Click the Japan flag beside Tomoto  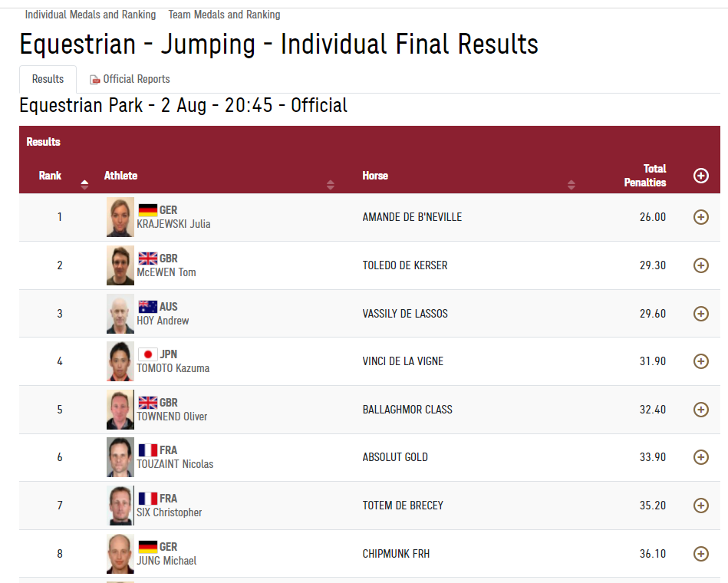pos(147,354)
